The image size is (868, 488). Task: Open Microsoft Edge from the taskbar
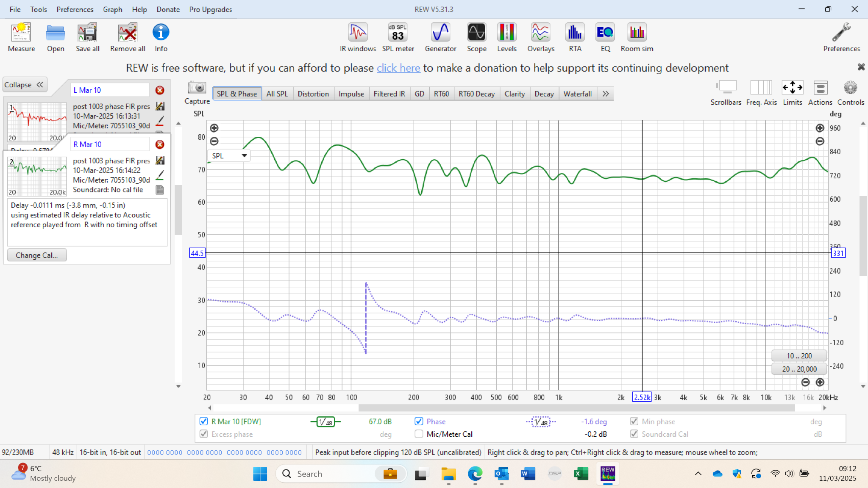(475, 474)
